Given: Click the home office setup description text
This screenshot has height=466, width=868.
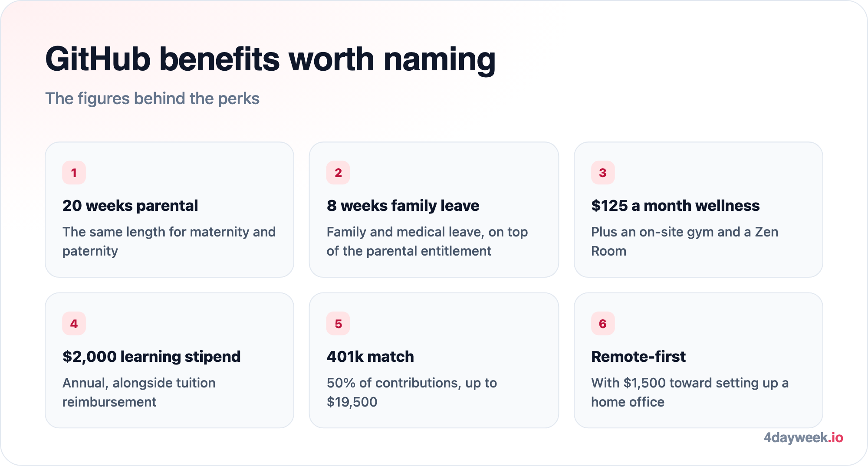Looking at the screenshot, I should pyautogui.click(x=690, y=392).
